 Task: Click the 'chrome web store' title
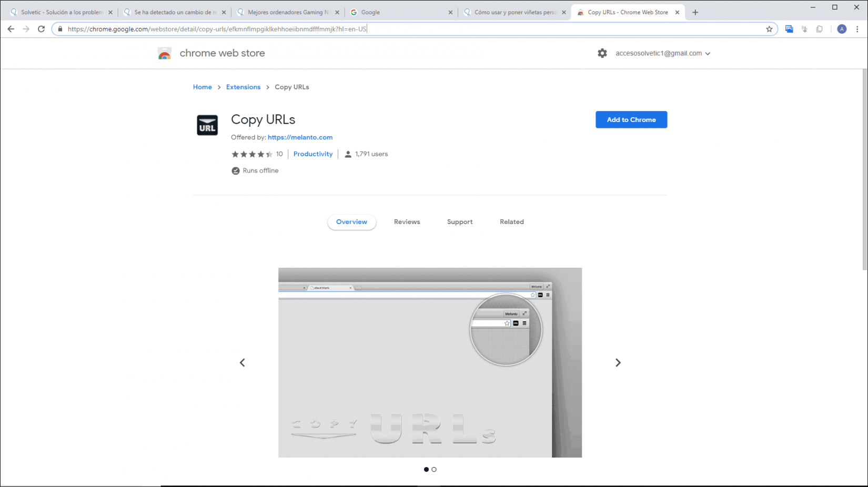(223, 53)
